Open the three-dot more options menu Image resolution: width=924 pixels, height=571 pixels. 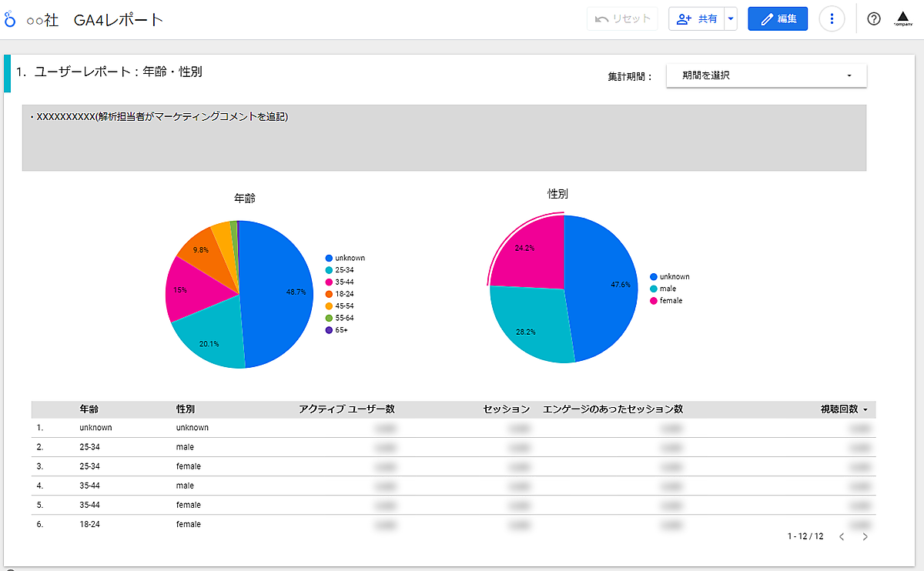(832, 19)
